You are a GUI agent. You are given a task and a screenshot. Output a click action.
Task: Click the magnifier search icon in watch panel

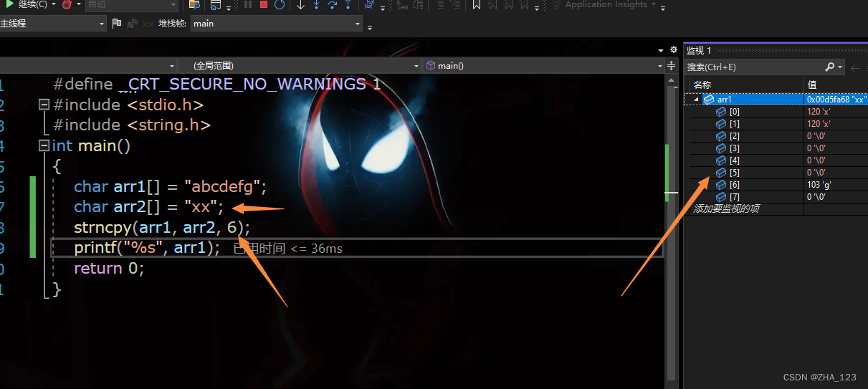[x=830, y=67]
